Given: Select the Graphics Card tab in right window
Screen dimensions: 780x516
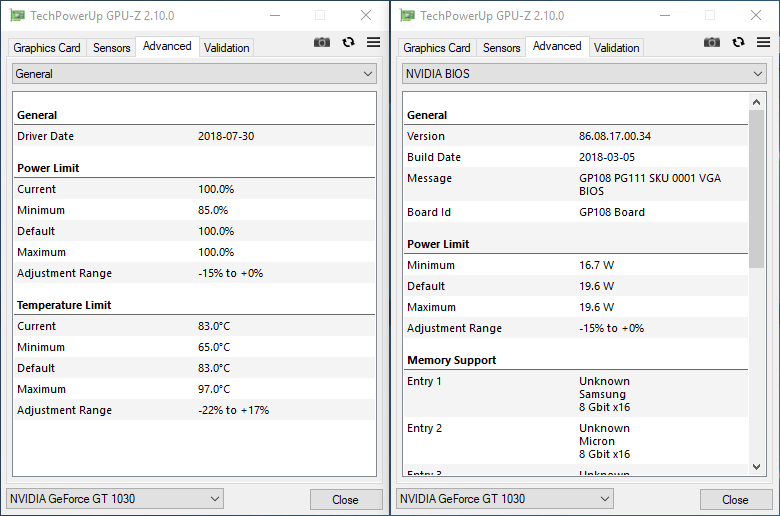Looking at the screenshot, I should (x=437, y=47).
